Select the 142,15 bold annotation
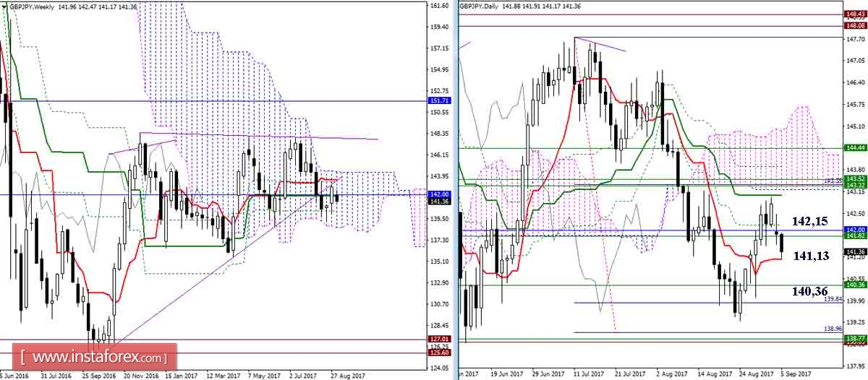Screen dimensions: 868x380 809,221
